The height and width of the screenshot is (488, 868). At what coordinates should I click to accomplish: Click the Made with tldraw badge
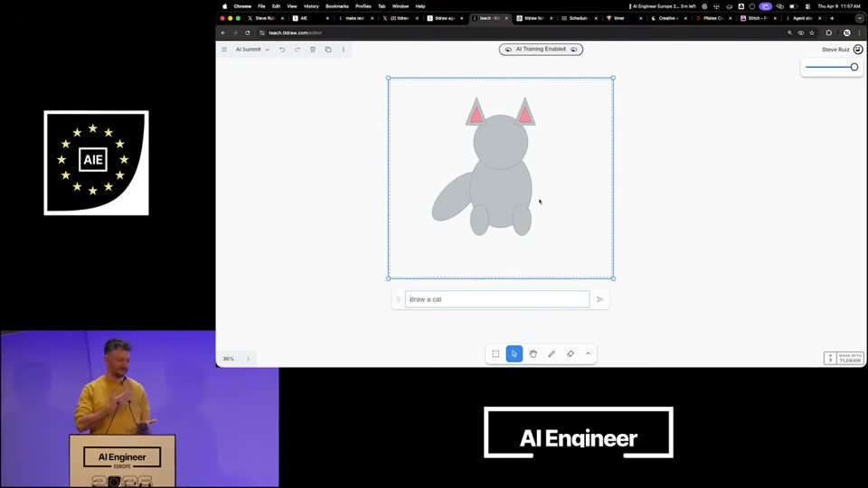pyautogui.click(x=844, y=358)
